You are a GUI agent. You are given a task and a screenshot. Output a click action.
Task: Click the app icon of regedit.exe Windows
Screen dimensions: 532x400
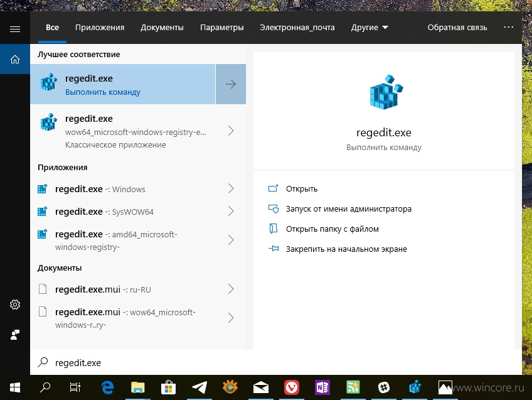43,188
